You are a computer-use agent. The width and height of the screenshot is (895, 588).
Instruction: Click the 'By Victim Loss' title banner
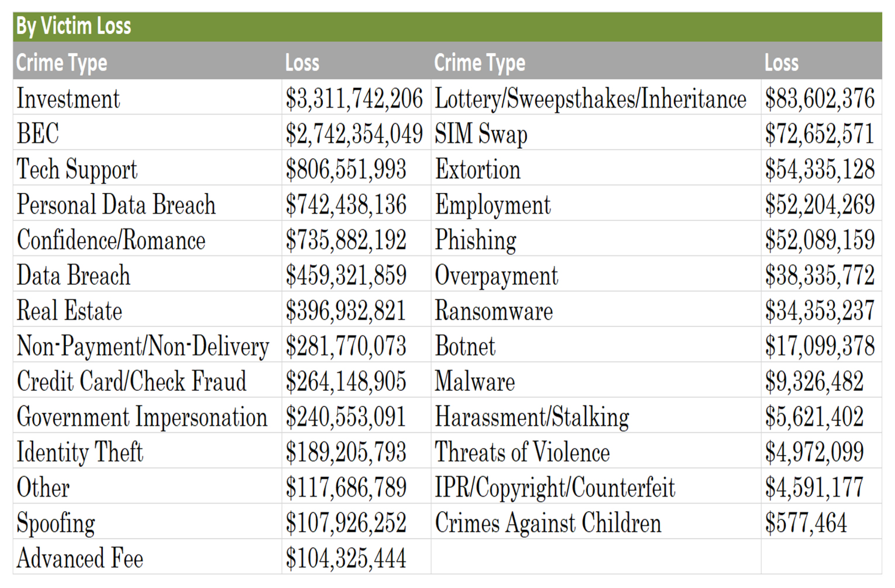(74, 26)
